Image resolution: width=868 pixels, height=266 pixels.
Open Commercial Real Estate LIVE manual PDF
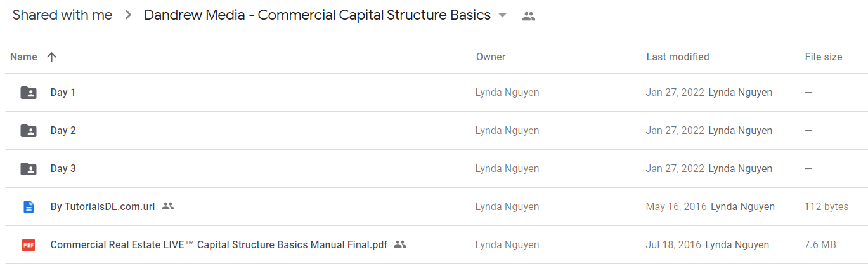coord(219,244)
